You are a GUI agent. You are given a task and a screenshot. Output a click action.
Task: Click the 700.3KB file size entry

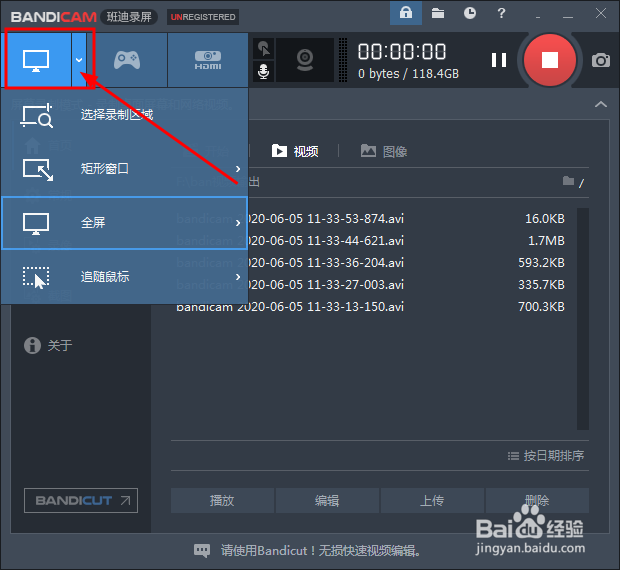coord(541,306)
